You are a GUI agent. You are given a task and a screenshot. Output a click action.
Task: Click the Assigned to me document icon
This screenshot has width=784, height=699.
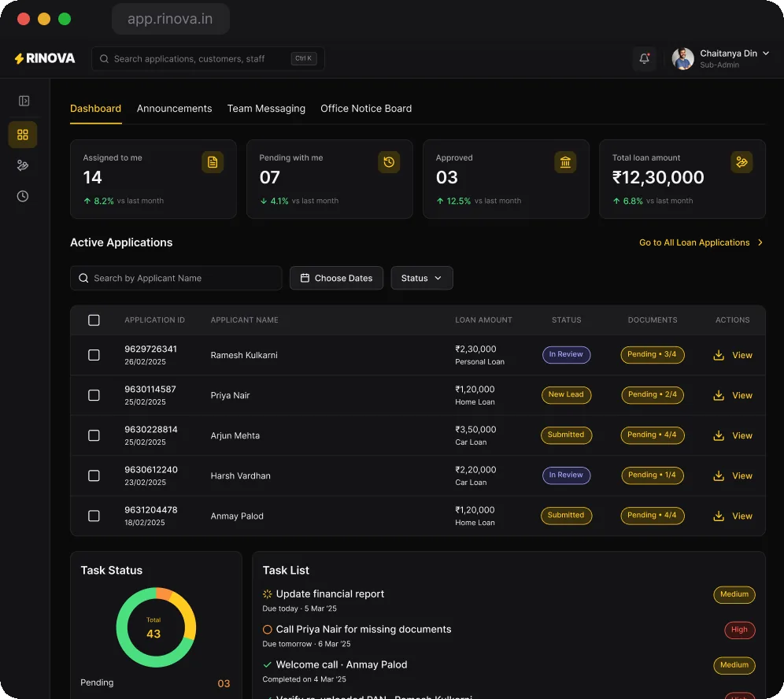pos(213,162)
